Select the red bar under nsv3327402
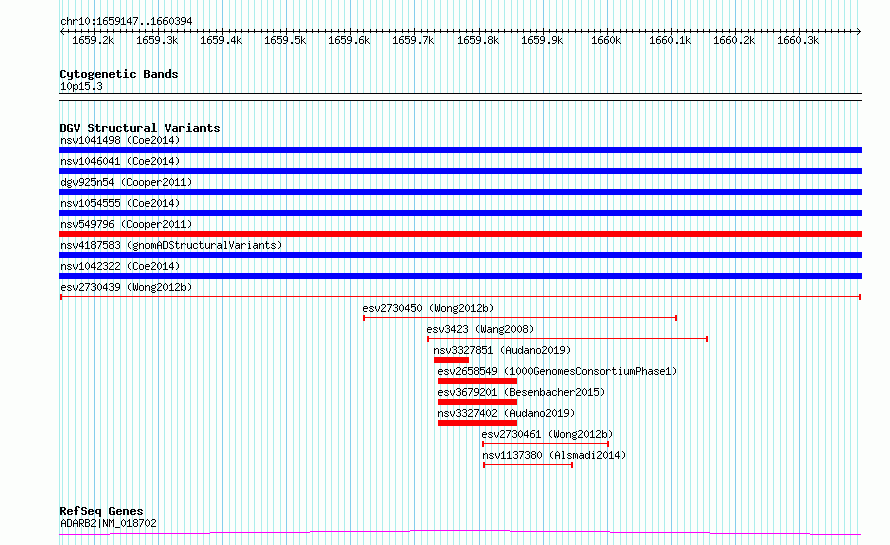 pyautogui.click(x=477, y=423)
